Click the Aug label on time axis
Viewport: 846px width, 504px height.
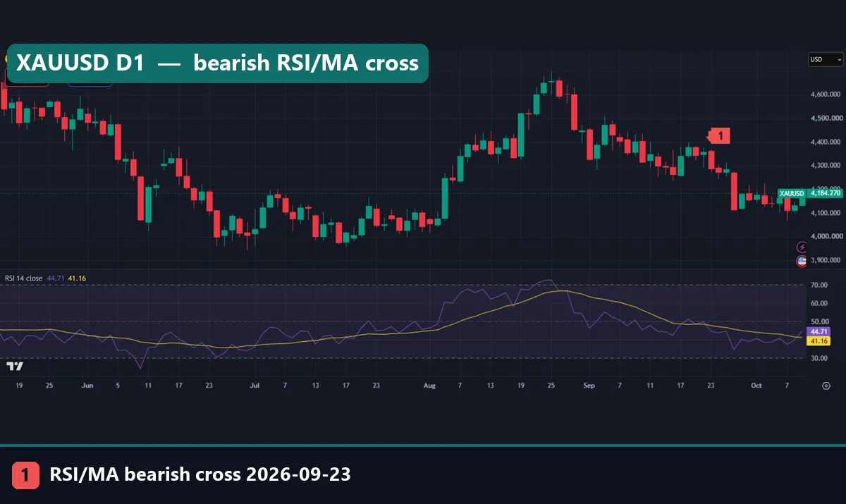coord(430,386)
